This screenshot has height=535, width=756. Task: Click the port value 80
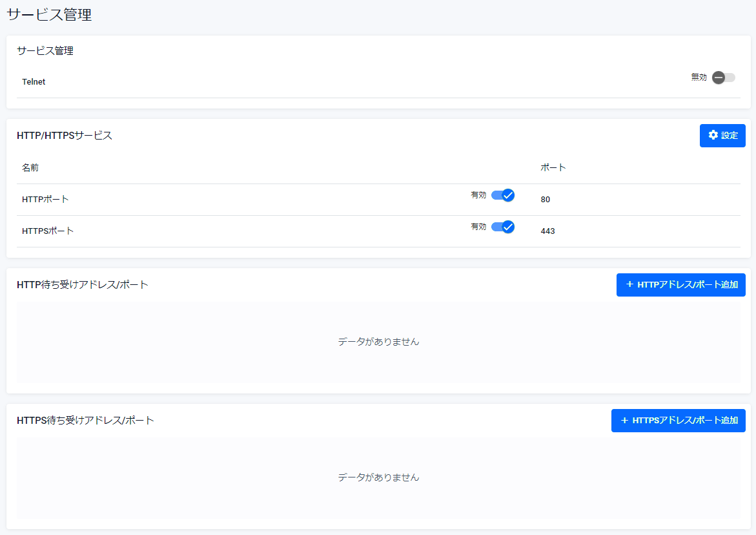(x=546, y=200)
